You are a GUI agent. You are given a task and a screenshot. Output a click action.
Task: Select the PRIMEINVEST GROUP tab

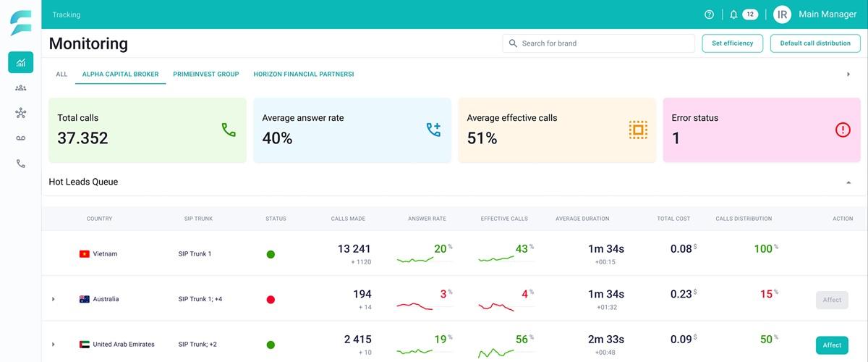coord(206,74)
